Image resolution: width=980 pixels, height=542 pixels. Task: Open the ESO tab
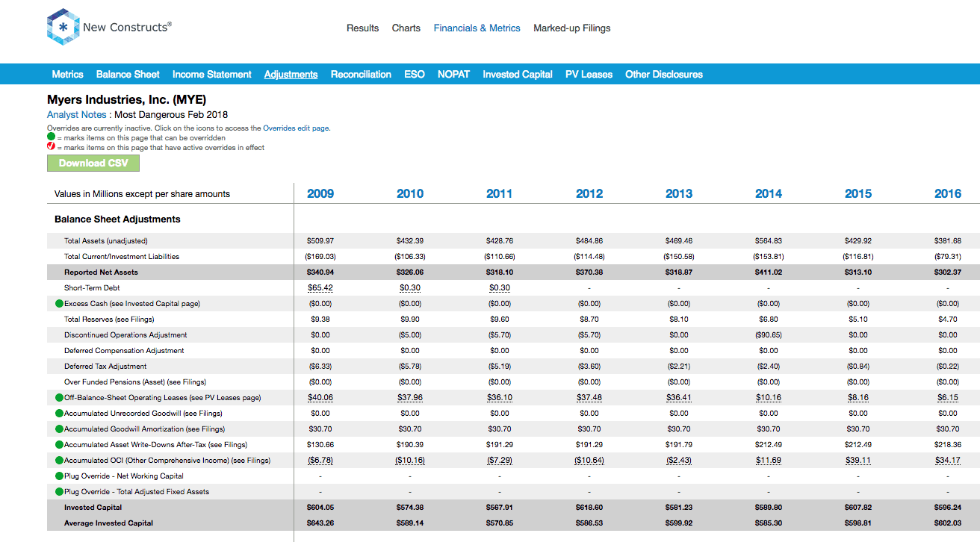tap(415, 75)
